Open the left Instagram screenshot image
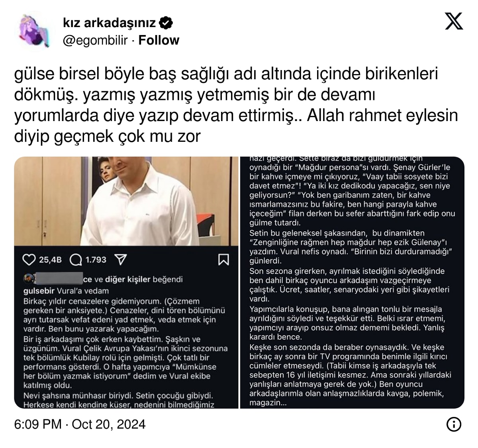 pos(126,282)
